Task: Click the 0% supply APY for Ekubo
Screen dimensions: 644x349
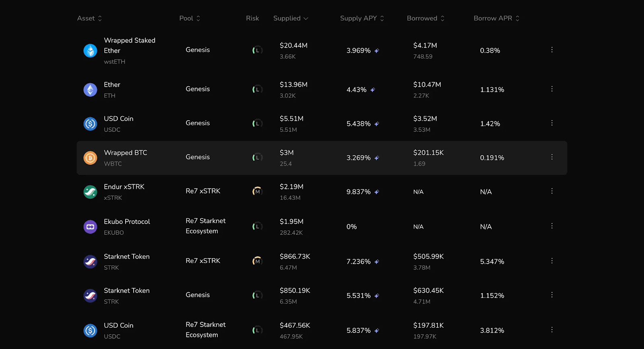Action: click(x=351, y=227)
